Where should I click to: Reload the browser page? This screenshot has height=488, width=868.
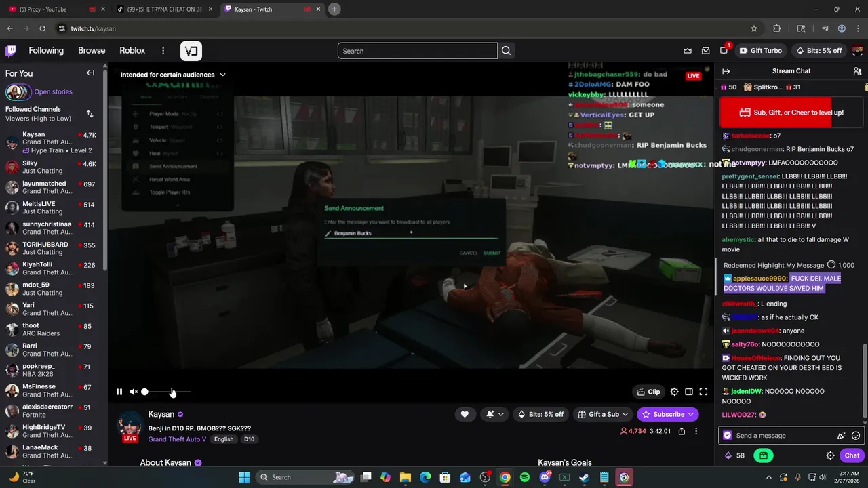point(42,28)
